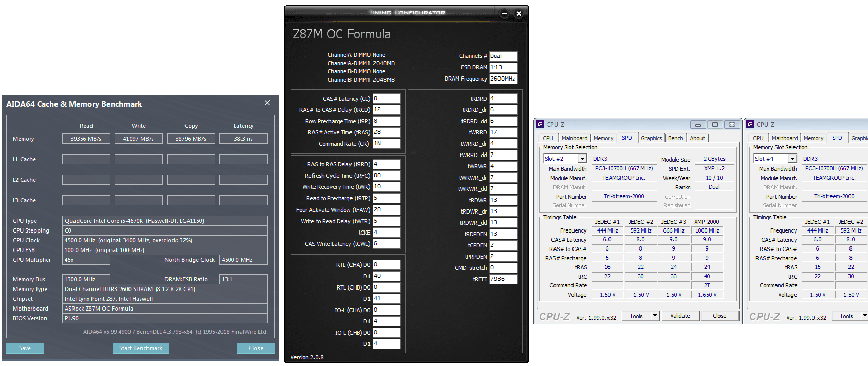This screenshot has width=868, height=366.
Task: Switch to Mainboard tab in first CPU-Z
Action: (x=575, y=138)
